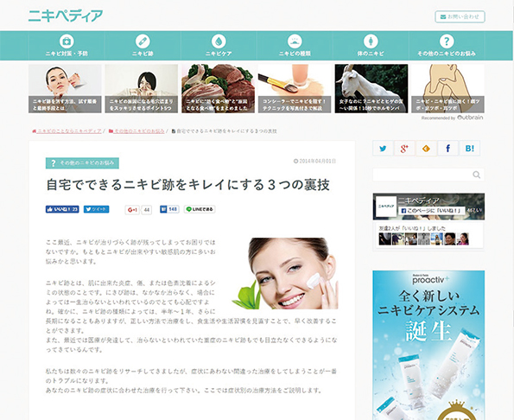Open the 体のニキビ body icon
Screen dimensions: 514x420
(371, 41)
